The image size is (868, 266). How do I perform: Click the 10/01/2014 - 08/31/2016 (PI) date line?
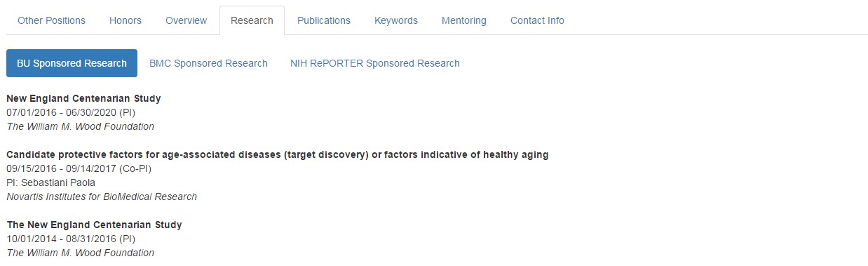coord(70,239)
